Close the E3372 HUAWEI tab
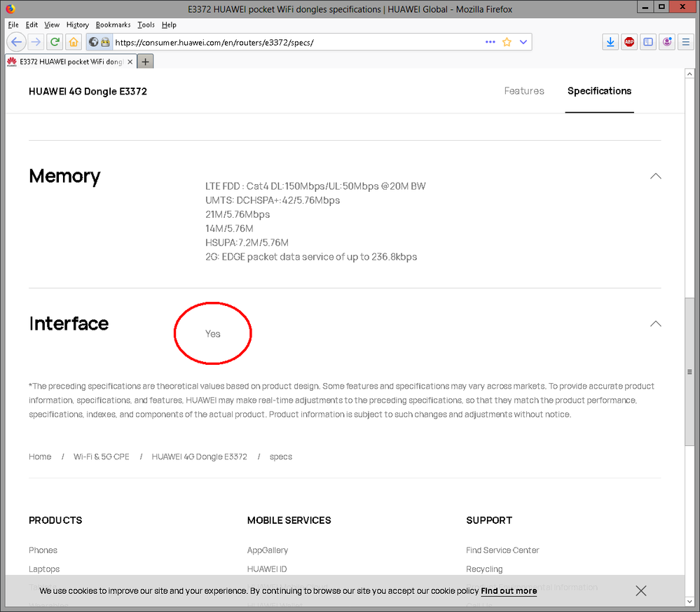 tap(130, 62)
